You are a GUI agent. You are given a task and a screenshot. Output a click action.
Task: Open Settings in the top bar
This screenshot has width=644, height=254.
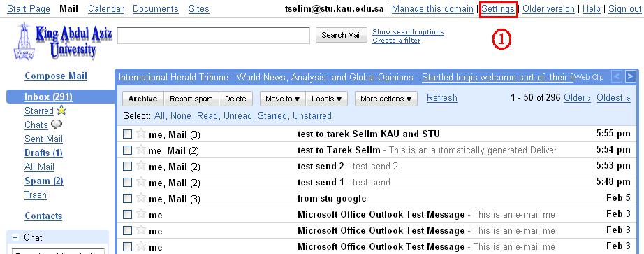[x=498, y=8]
